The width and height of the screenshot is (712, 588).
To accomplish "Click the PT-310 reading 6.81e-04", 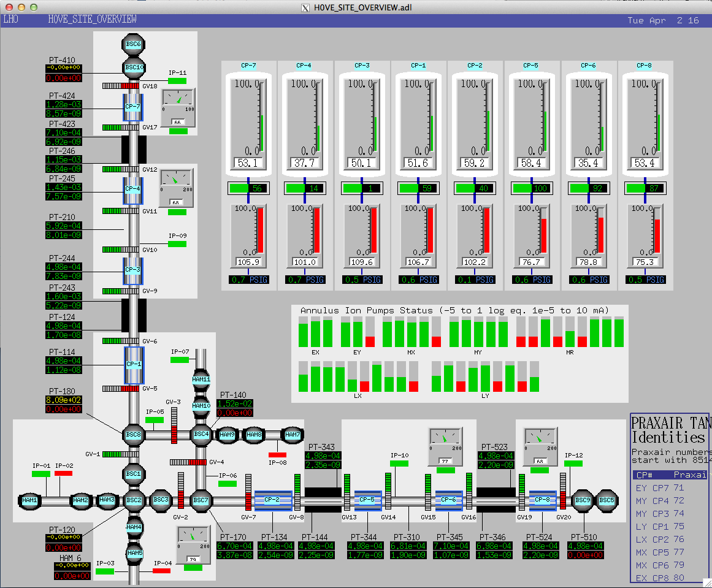I will [x=408, y=546].
